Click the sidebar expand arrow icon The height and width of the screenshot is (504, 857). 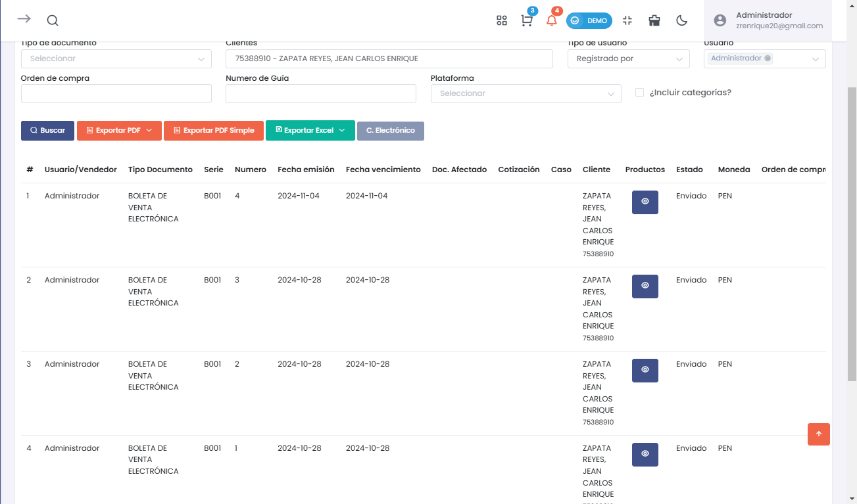coord(24,19)
